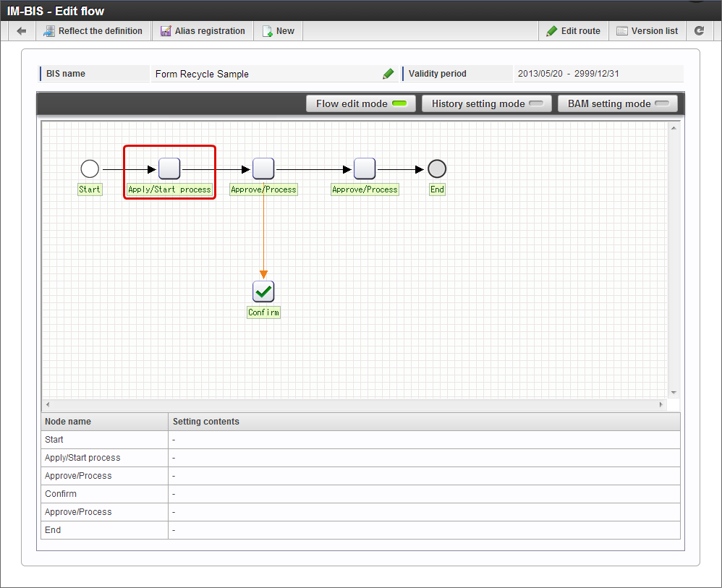Click the Start node label

(90, 189)
